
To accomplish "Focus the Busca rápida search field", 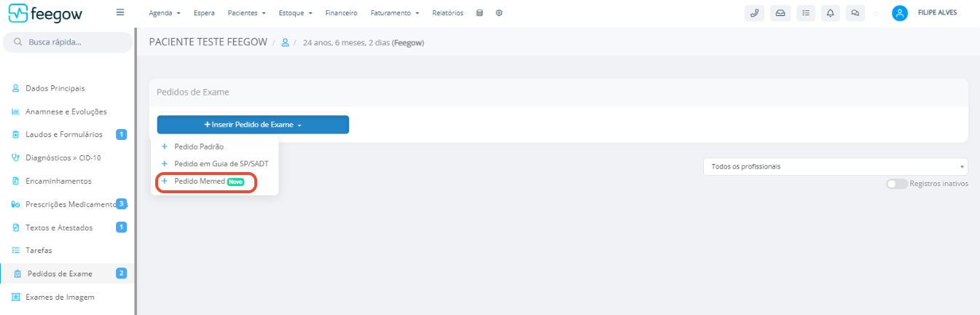I will coord(68,42).
